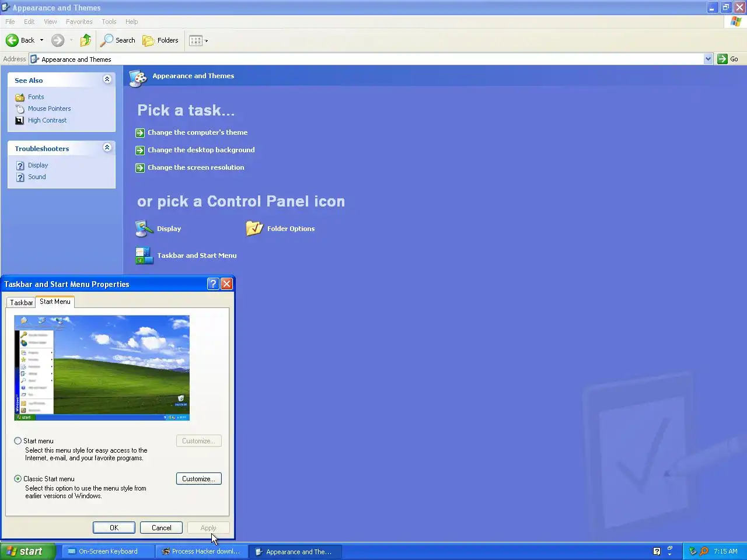The height and width of the screenshot is (560, 747).
Task: Choose Change the screen resolution
Action: [196, 167]
